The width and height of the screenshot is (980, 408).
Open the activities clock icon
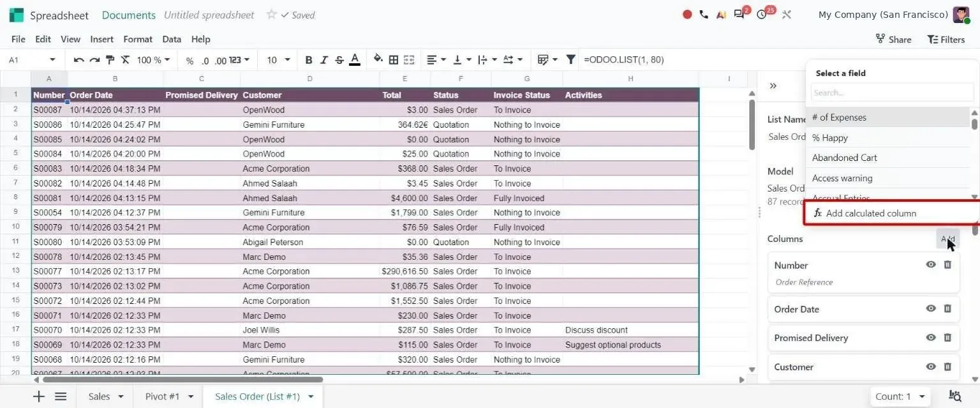tap(762, 13)
